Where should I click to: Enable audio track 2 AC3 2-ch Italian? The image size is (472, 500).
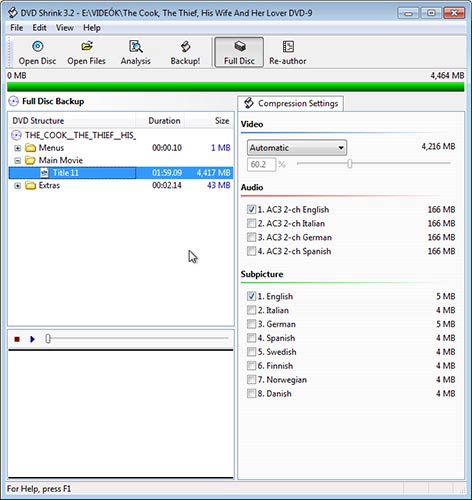(251, 223)
